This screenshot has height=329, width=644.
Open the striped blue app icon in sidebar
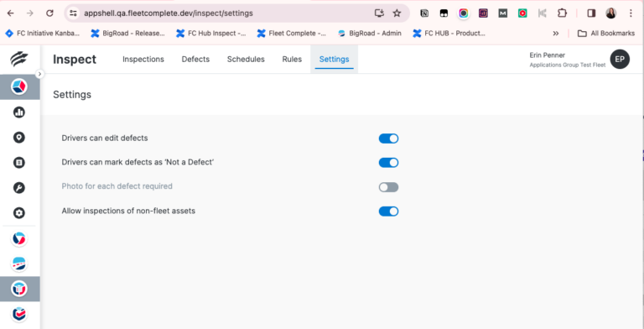coord(19,264)
